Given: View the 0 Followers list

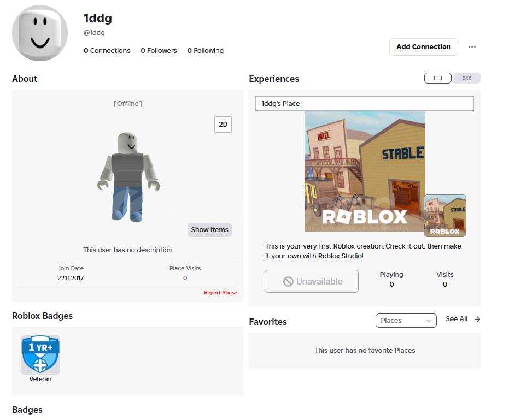Looking at the screenshot, I should (159, 51).
